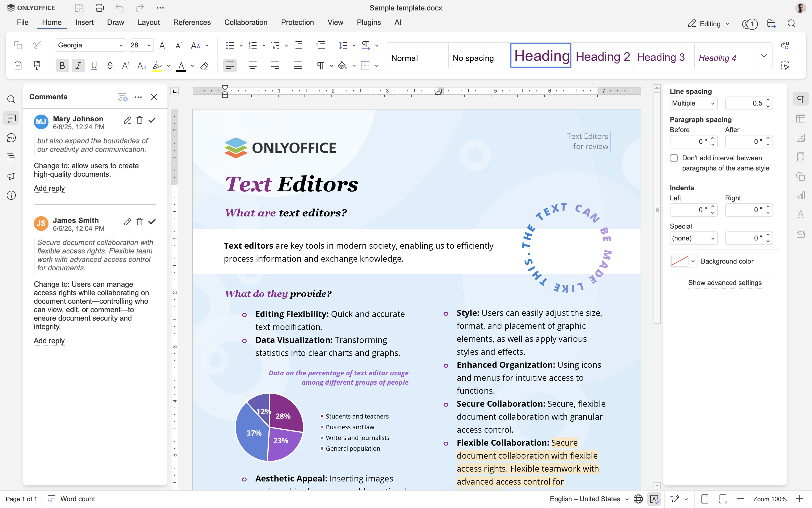Switch to Layout tab
This screenshot has width=812, height=508.
[149, 22]
